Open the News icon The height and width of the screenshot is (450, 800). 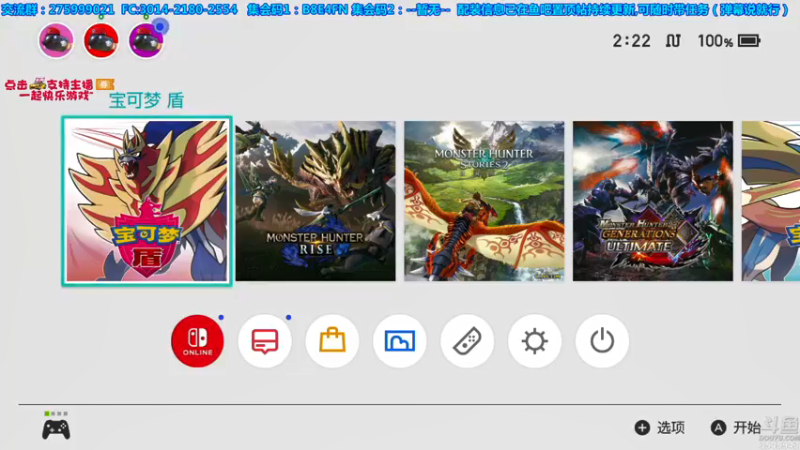tap(265, 341)
